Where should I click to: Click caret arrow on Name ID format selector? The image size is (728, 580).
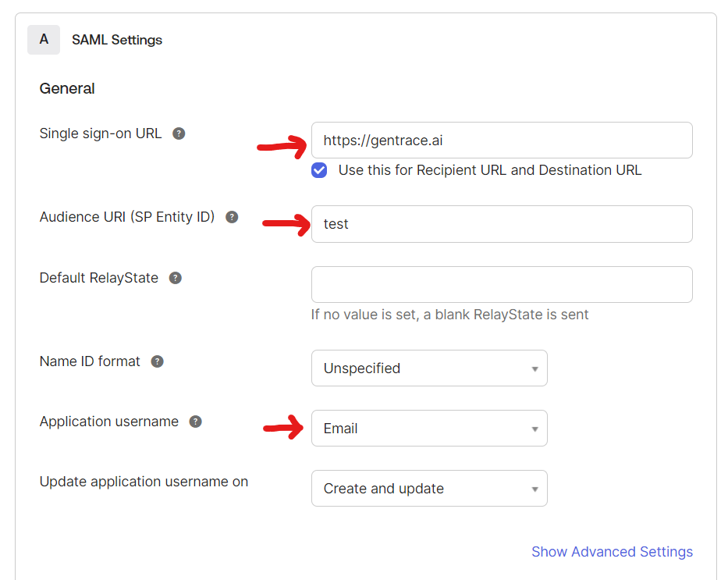535,368
